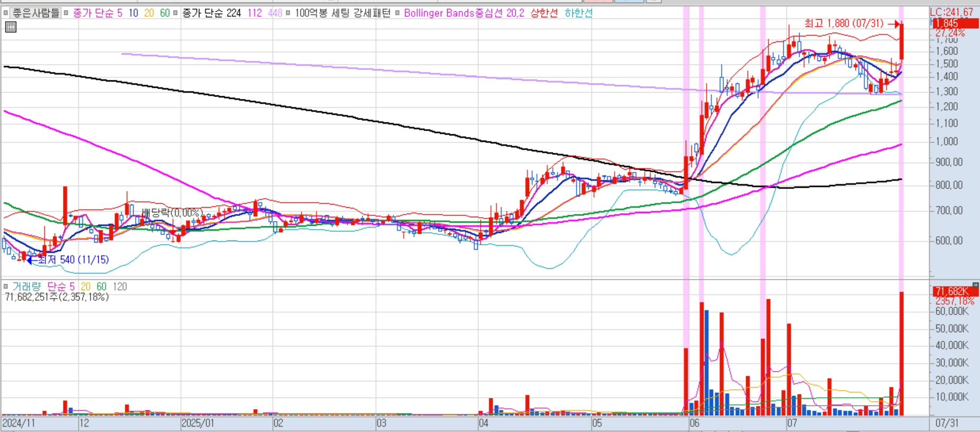Toggle the square marker before 거래량
The height and width of the screenshot is (432, 980).
pos(6,287)
